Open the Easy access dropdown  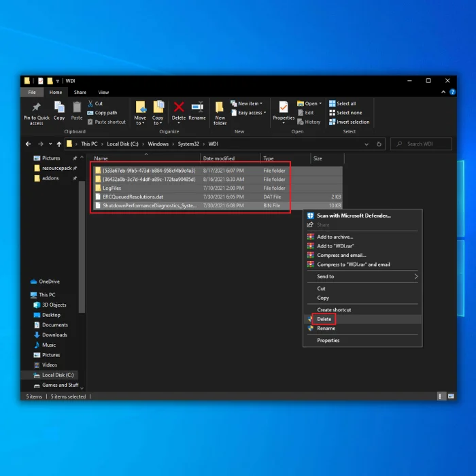pyautogui.click(x=250, y=113)
